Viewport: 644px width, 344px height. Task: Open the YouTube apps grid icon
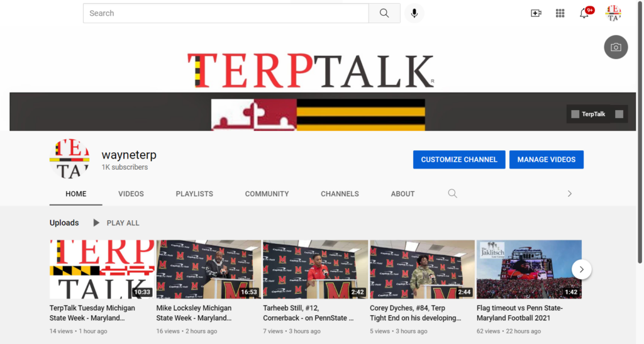tap(560, 13)
